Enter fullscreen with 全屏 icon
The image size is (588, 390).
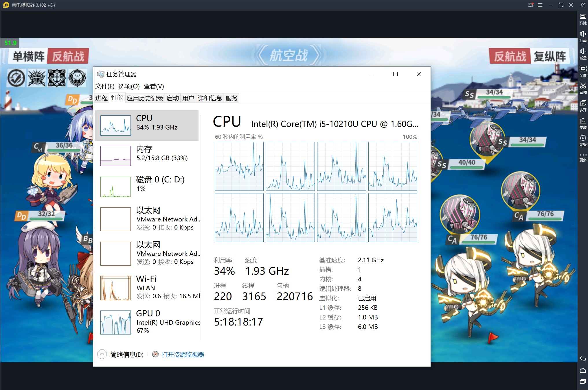tap(583, 71)
